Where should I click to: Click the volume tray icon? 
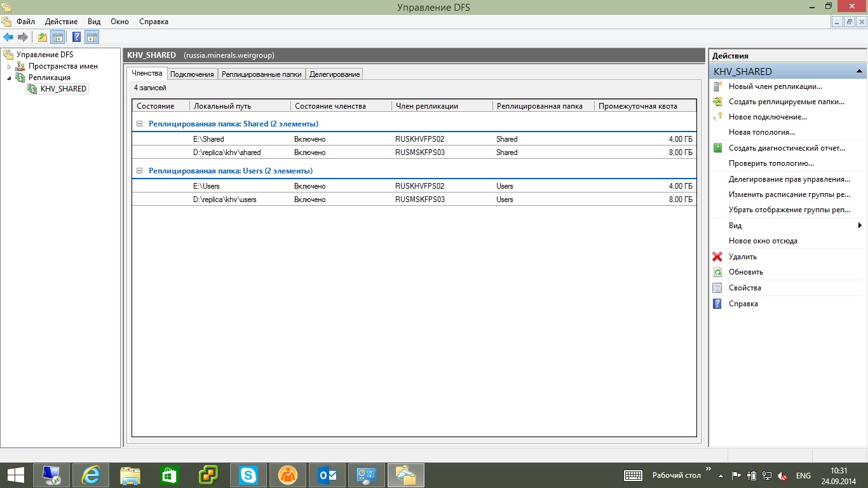click(x=783, y=475)
